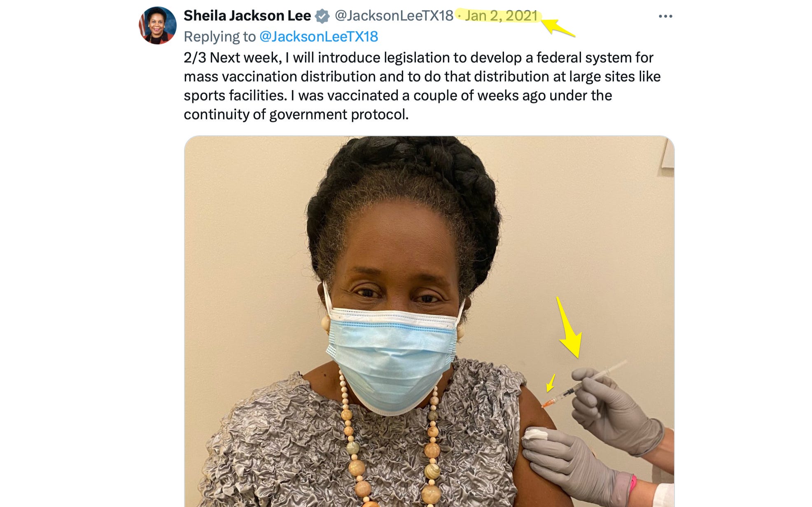Click the gray @JacksonLeeTX18 handle in header

click(x=394, y=16)
